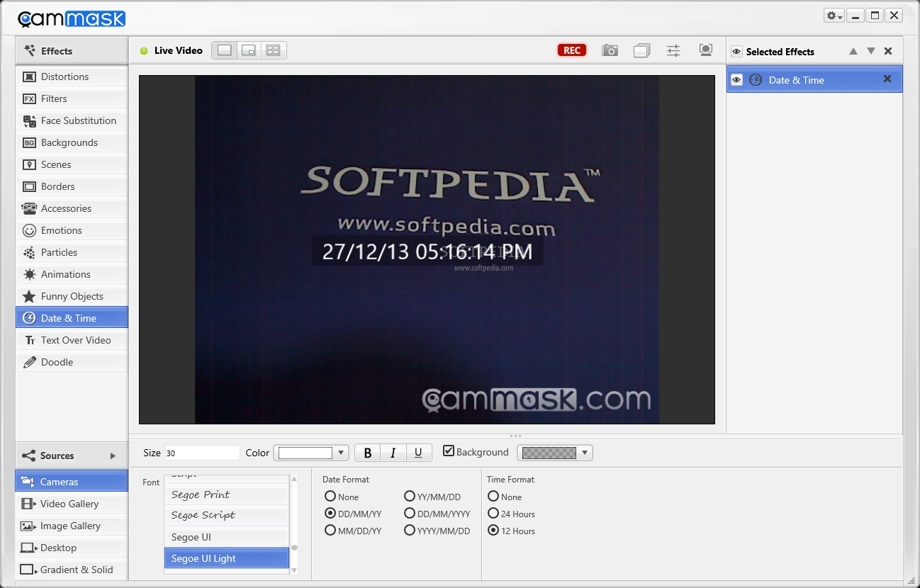Choose the Segoe UI Light font

(x=227, y=558)
